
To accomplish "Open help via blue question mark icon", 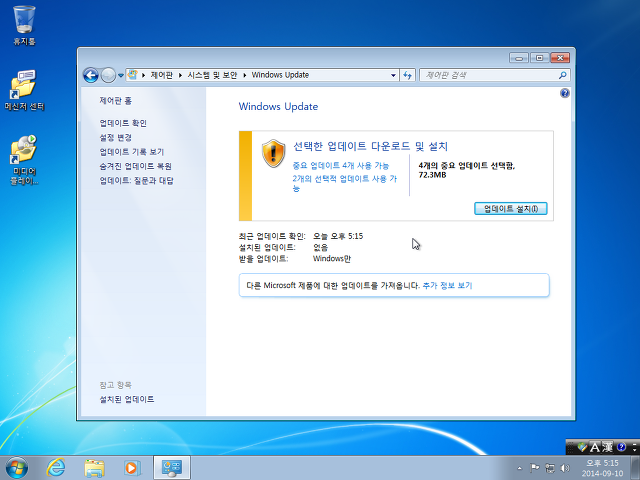I will [564, 93].
